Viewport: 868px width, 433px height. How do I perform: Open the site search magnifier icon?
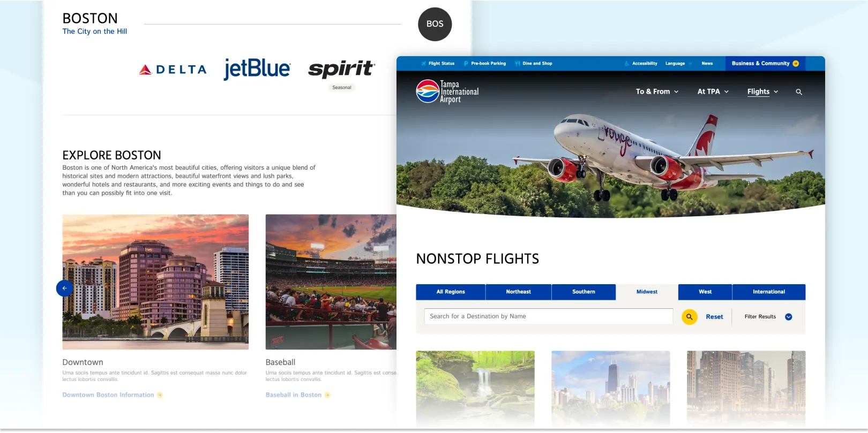(799, 92)
